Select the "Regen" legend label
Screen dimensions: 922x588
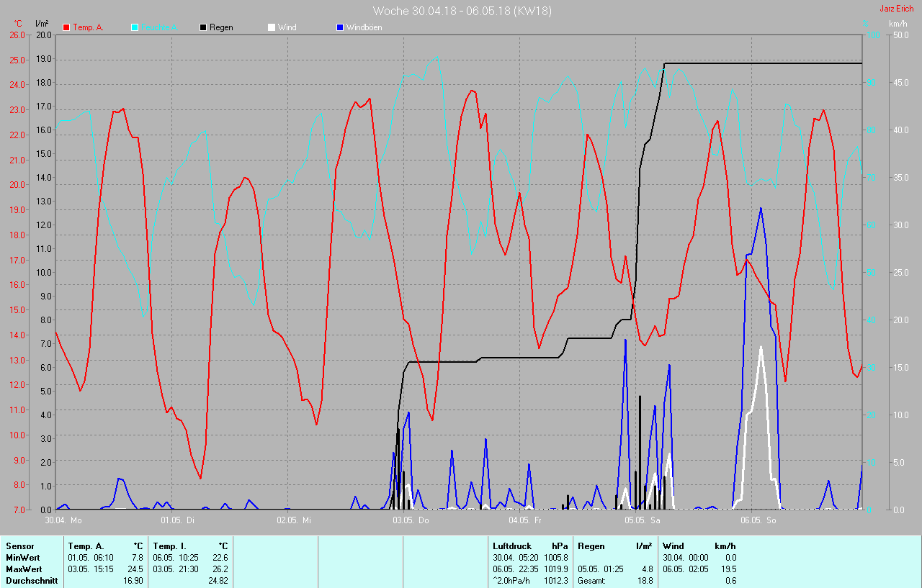tap(221, 28)
